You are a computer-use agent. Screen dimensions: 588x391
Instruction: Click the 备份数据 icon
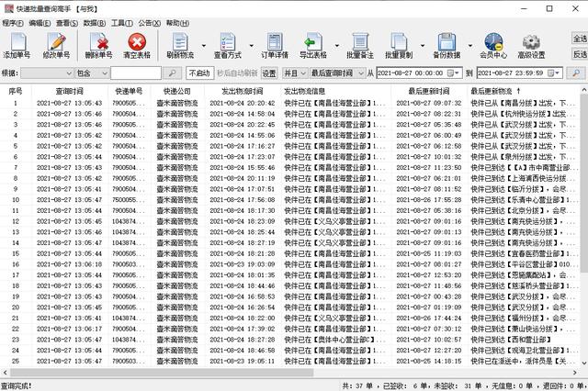447,43
